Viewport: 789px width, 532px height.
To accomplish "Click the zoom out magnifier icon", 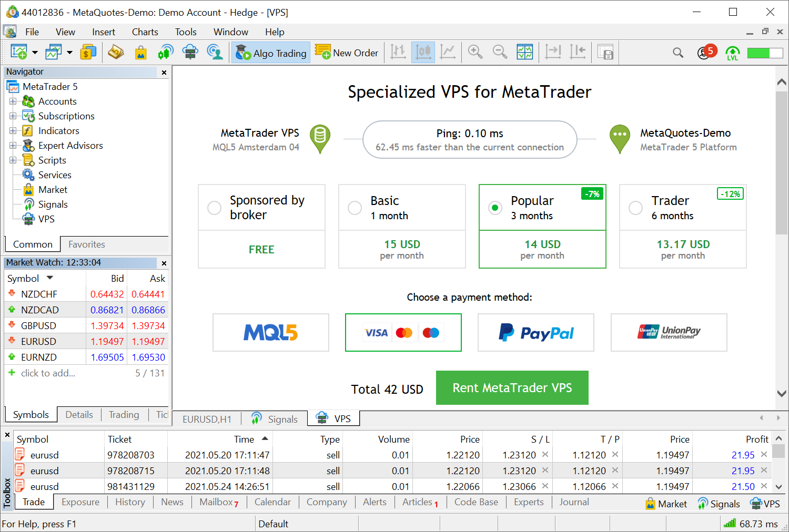I will click(500, 52).
